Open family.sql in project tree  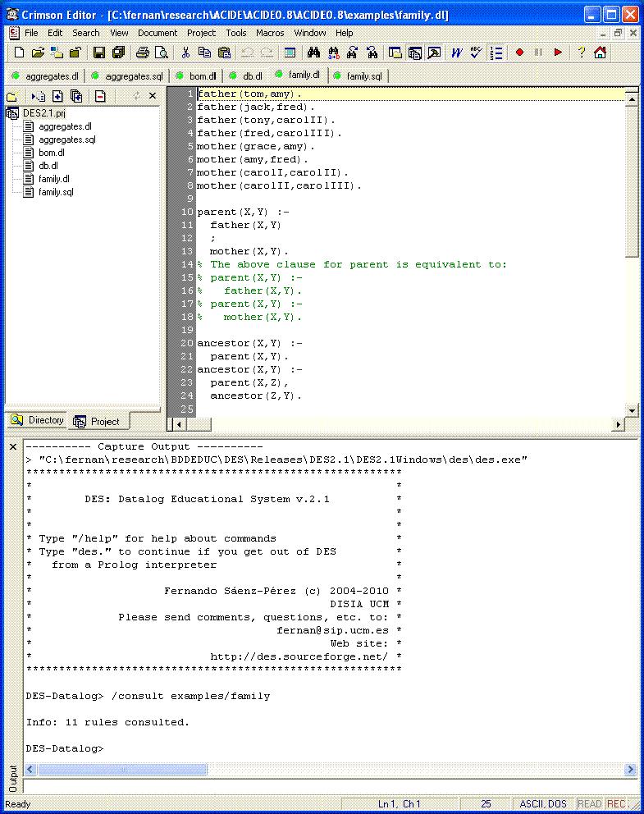coord(56,192)
